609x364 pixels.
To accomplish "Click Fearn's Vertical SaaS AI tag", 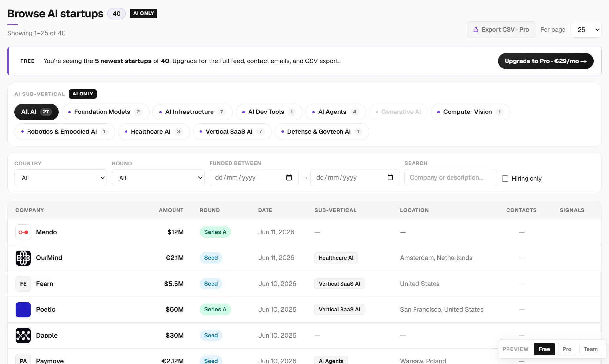I will point(339,284).
